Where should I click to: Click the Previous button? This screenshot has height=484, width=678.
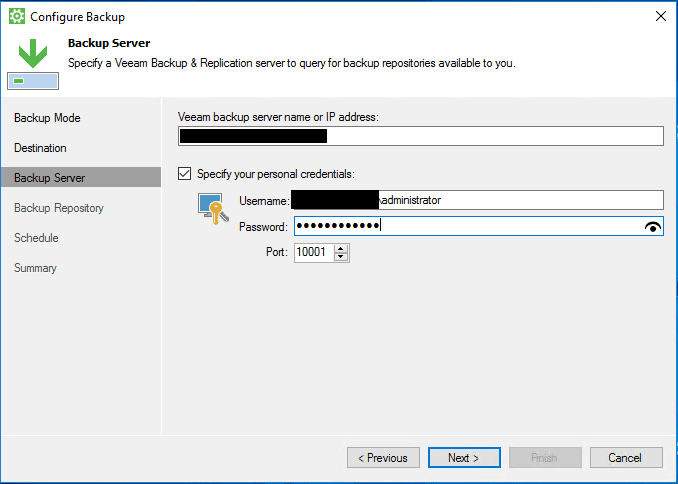pos(383,458)
